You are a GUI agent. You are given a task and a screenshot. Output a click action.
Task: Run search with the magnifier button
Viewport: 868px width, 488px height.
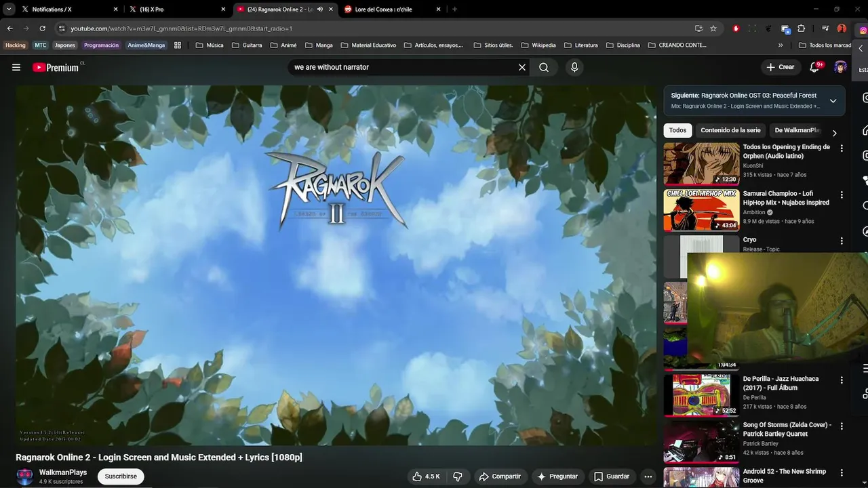(x=544, y=67)
